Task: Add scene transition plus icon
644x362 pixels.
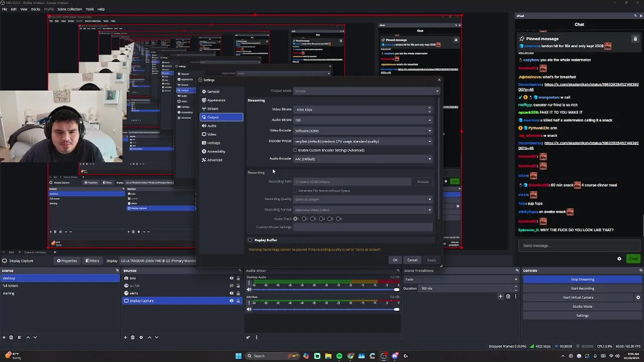Action: click(501, 297)
